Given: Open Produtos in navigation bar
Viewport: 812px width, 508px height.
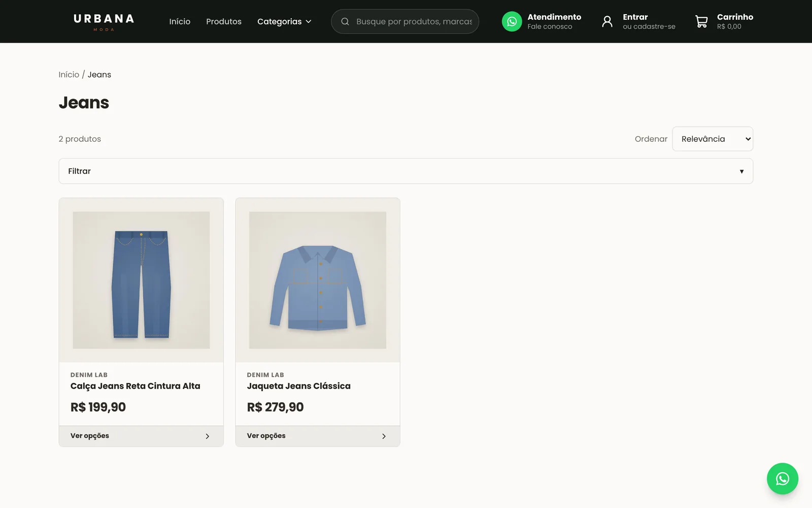Looking at the screenshot, I should pyautogui.click(x=224, y=21).
